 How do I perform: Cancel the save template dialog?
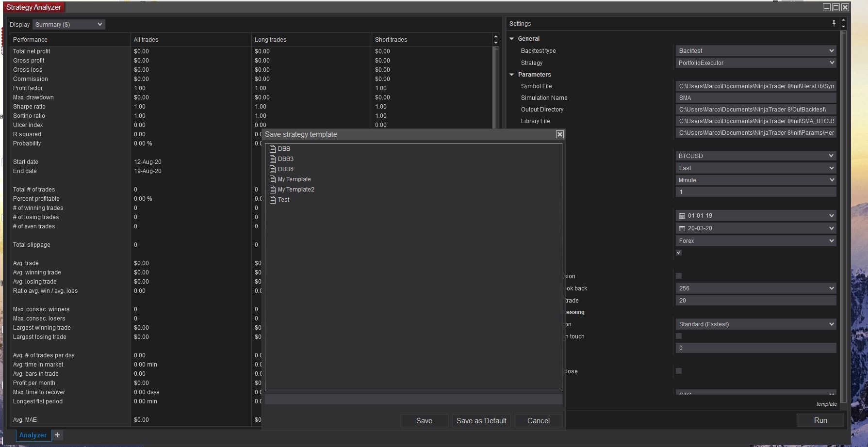[x=539, y=421]
